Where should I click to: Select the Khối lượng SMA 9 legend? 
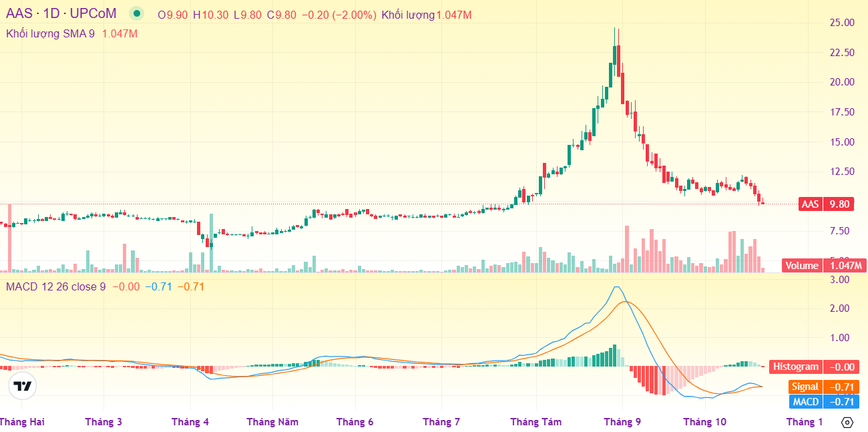tap(50, 33)
